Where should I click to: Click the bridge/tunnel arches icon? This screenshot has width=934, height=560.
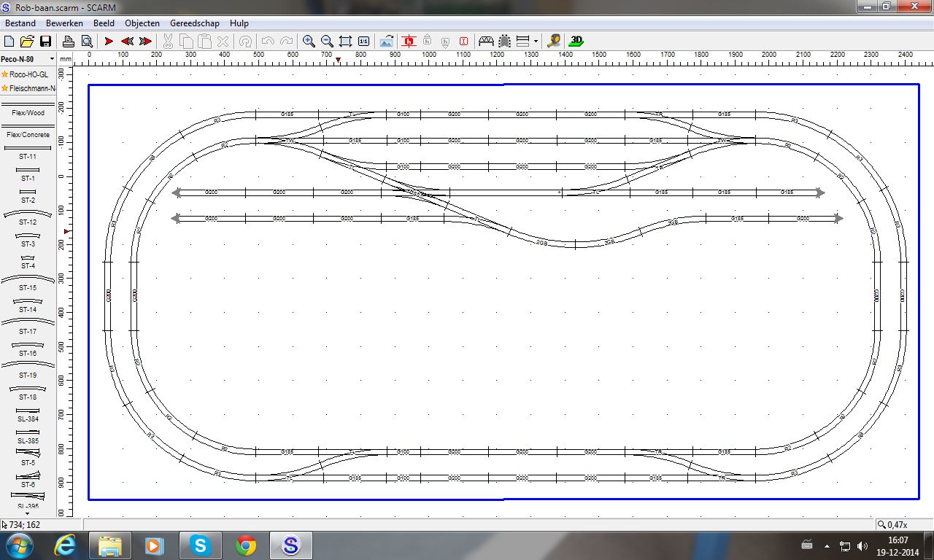(x=486, y=42)
